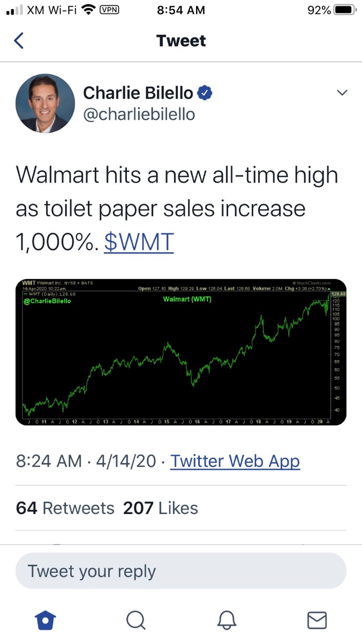Open the $WMT cashtag link
This screenshot has height=644, width=362.
[139, 241]
